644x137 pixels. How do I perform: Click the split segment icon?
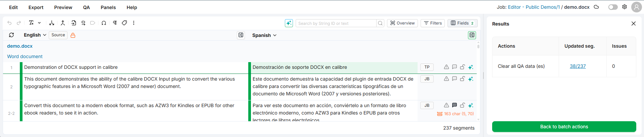coord(52,23)
